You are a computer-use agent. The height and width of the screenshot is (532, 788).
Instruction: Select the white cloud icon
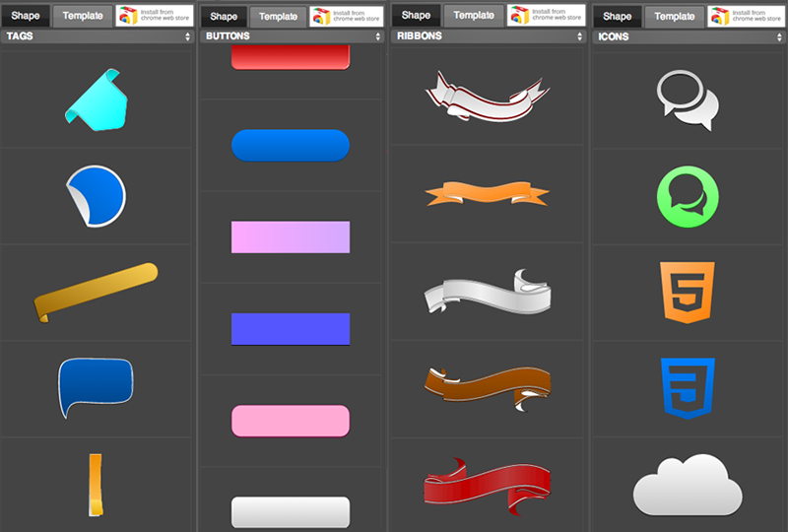click(687, 485)
